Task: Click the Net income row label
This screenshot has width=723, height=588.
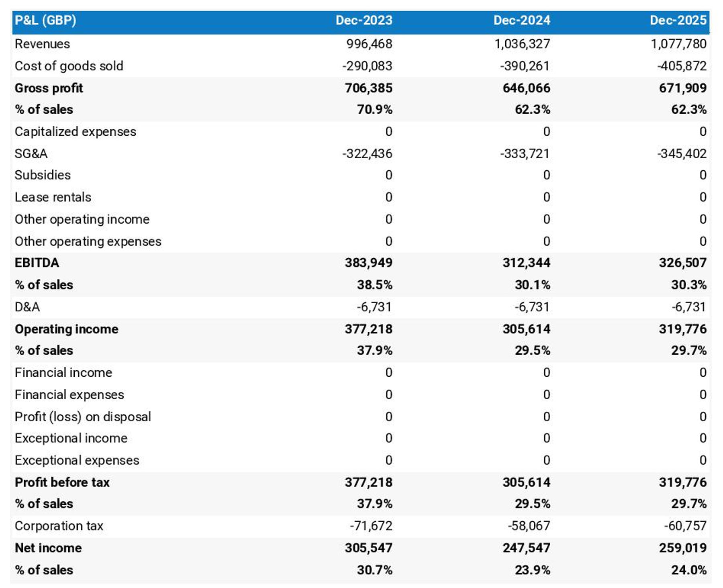Action: pyautogui.click(x=48, y=548)
